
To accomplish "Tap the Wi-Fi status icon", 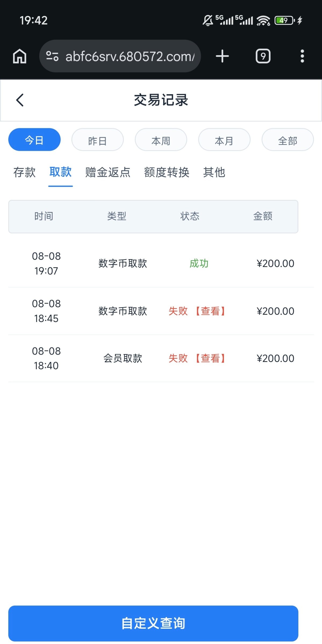I will (x=263, y=20).
